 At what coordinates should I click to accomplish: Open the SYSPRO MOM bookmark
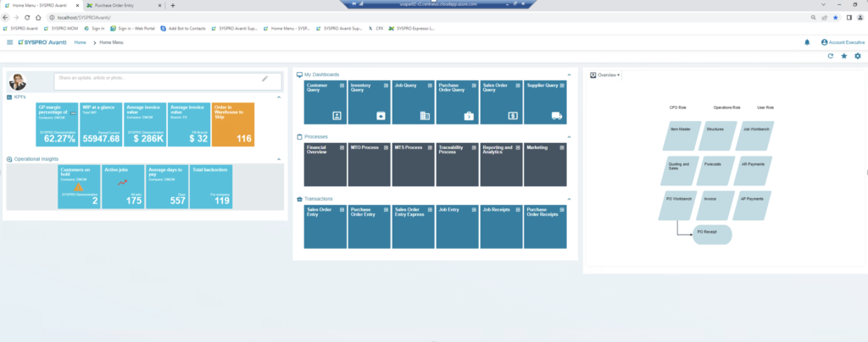(61, 28)
